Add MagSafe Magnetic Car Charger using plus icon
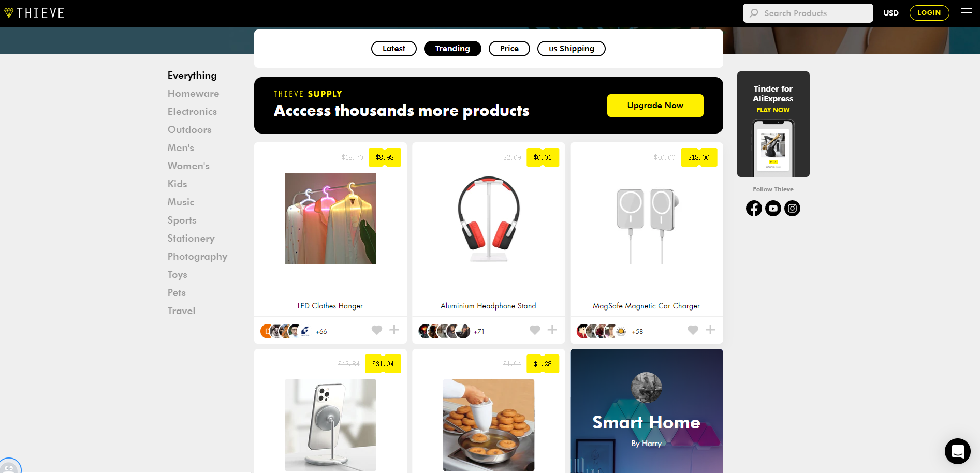The image size is (980, 473). point(710,330)
